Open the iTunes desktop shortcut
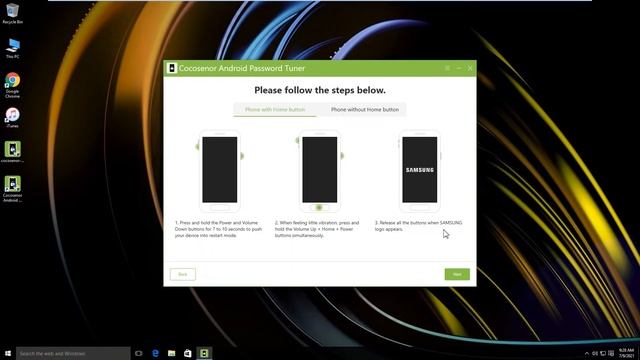 tap(12, 118)
